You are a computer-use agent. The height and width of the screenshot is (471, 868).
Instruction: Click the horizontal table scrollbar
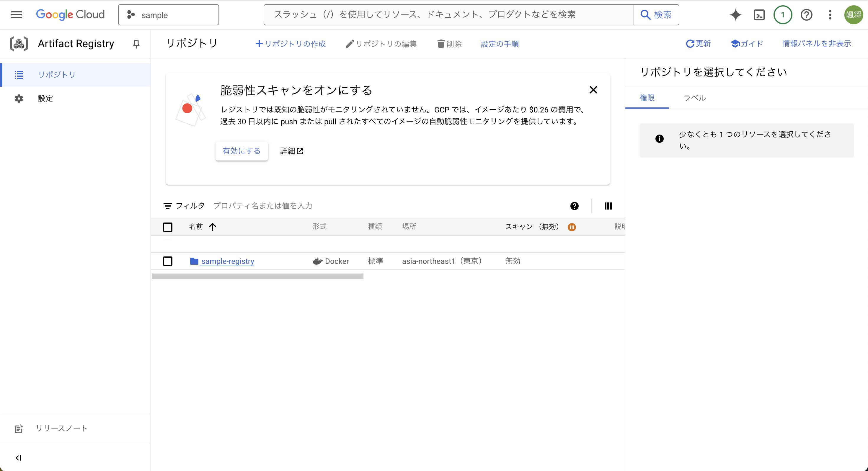(x=257, y=276)
